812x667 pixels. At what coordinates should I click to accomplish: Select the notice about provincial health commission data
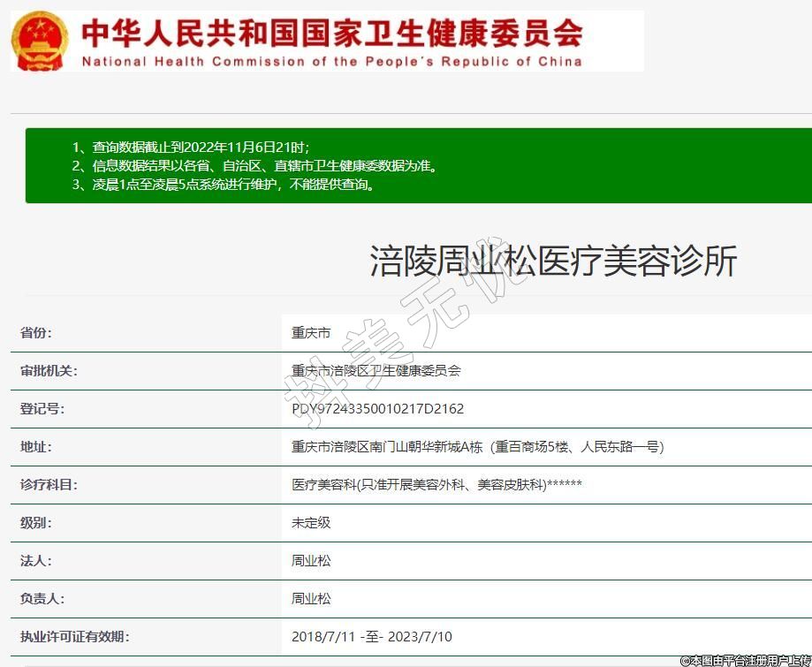[254, 166]
